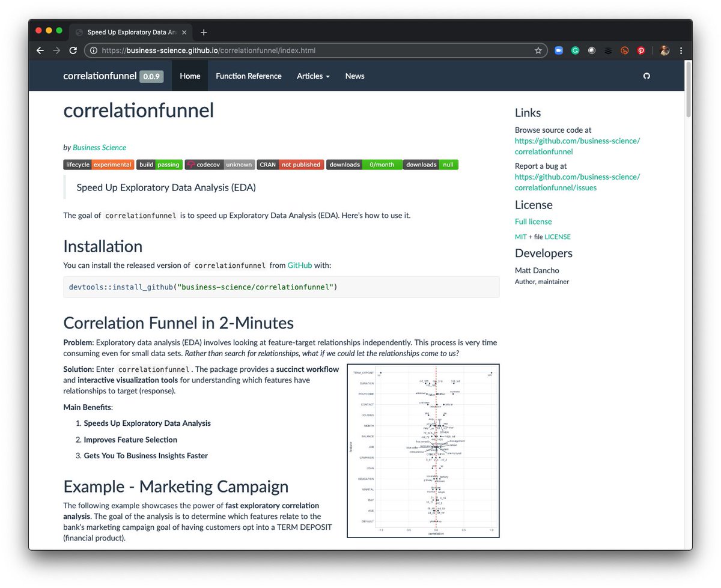Click the downloads 0/month badge
This screenshot has height=588, width=721.
pos(364,165)
